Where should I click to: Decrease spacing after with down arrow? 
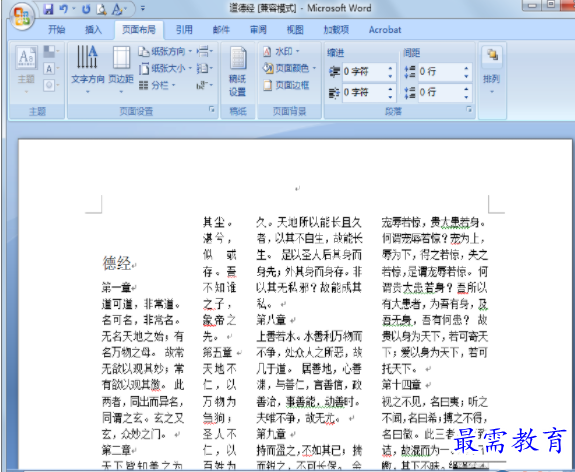point(466,96)
